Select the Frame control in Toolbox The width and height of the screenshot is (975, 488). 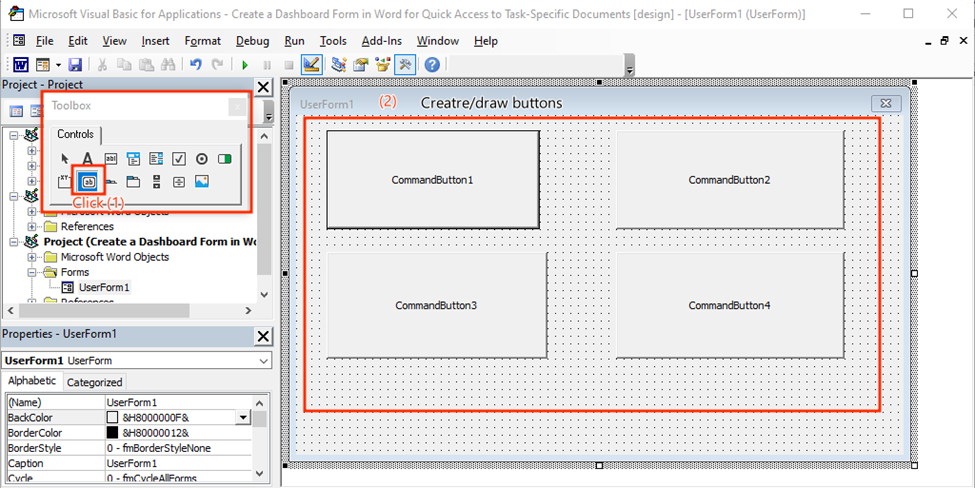(65, 182)
